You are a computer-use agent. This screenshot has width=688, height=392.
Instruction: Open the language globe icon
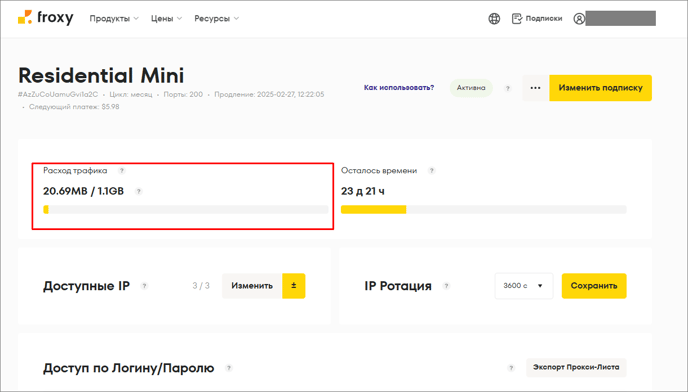click(x=494, y=18)
